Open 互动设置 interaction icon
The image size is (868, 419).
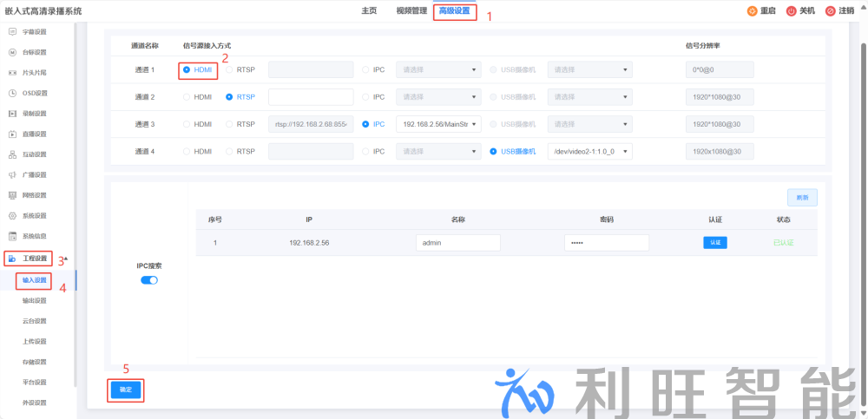point(12,154)
